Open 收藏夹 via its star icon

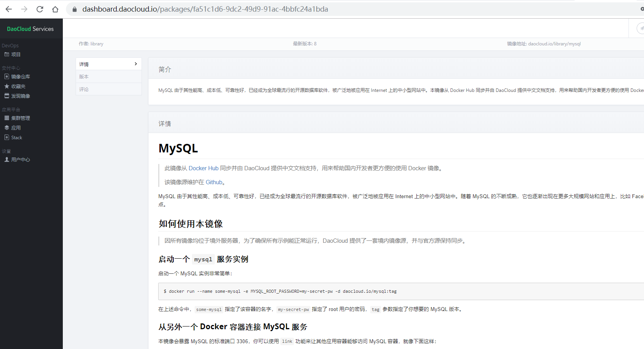point(7,86)
